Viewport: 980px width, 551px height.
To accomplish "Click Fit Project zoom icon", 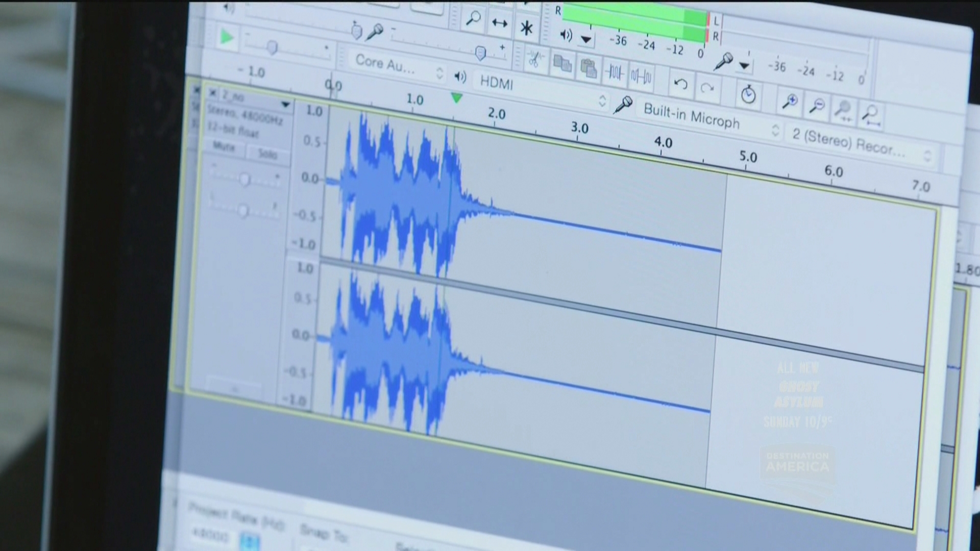I will click(x=871, y=115).
